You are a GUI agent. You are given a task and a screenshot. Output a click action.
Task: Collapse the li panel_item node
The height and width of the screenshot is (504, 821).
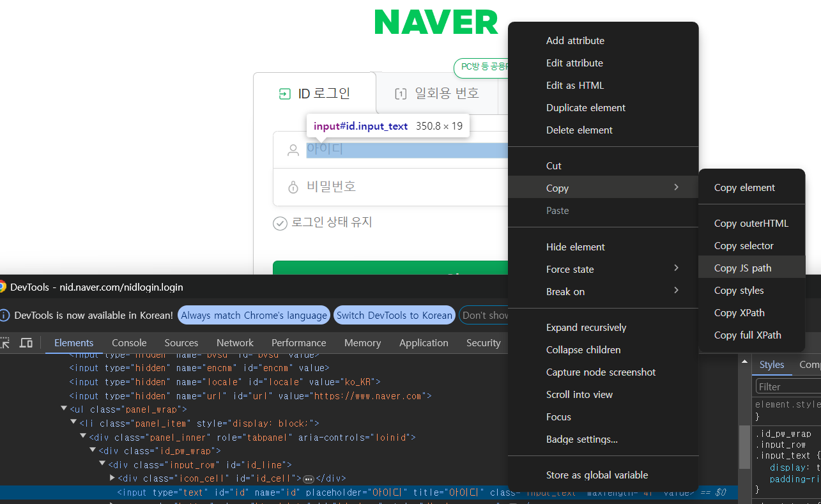tap(73, 423)
